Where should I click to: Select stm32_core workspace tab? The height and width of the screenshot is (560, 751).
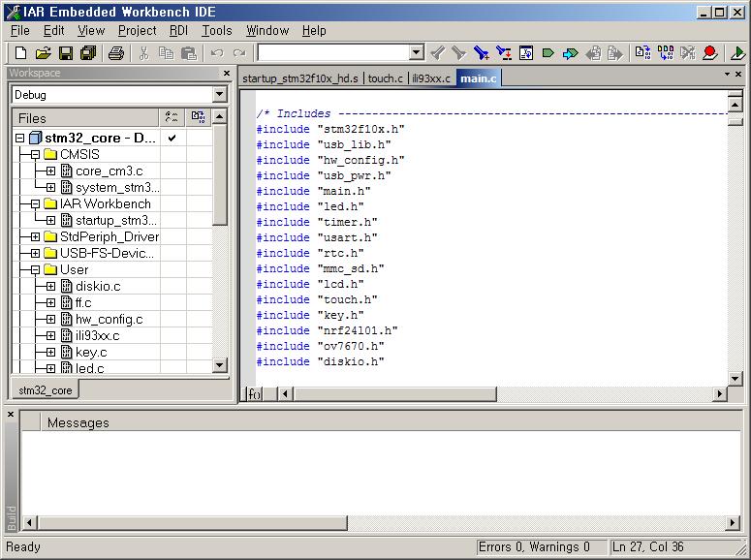tap(45, 390)
